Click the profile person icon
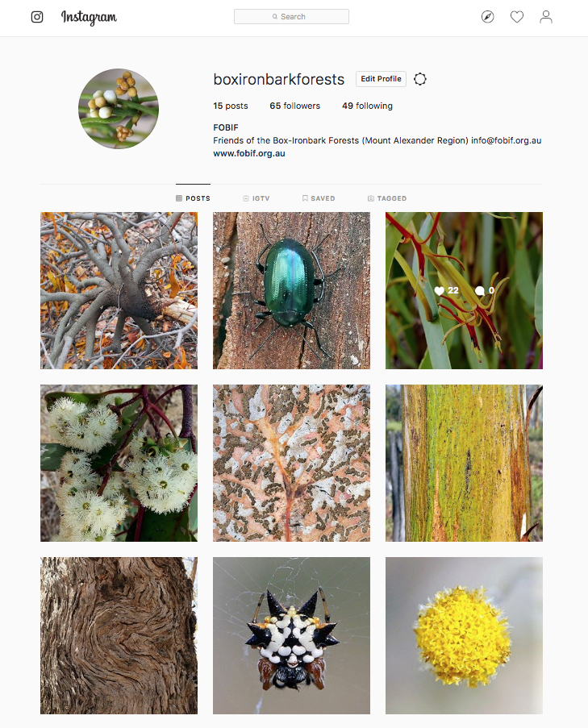Screen dimensions: 588x728 [x=546, y=17]
